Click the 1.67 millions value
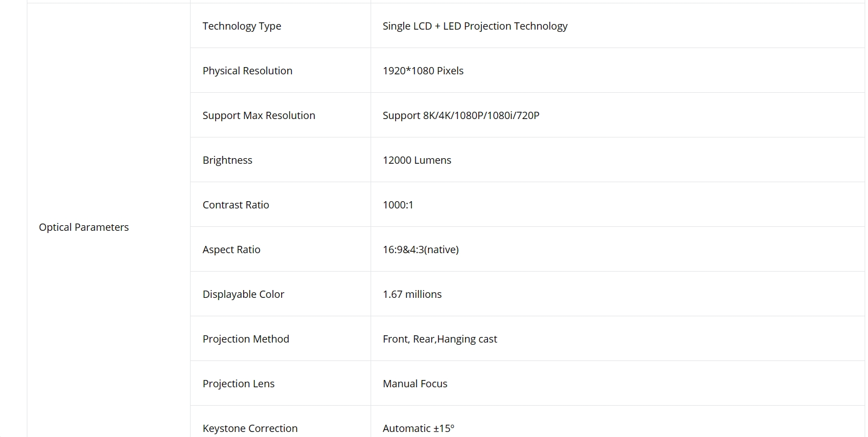 point(412,294)
